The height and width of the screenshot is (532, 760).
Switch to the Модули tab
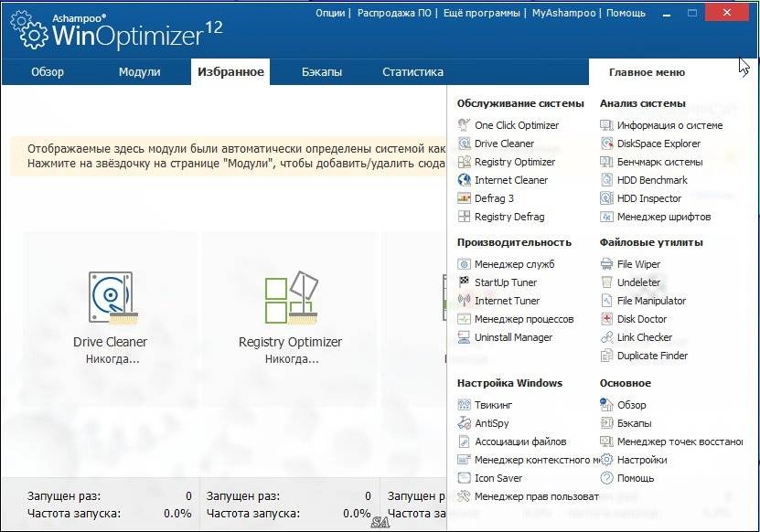140,71
